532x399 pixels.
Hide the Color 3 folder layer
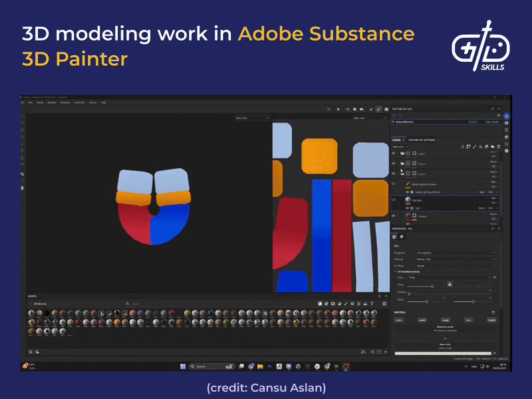click(x=394, y=174)
